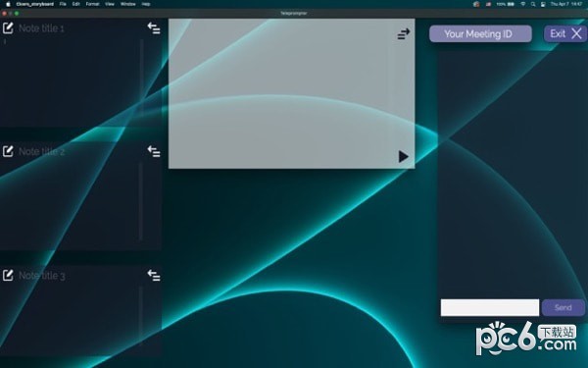This screenshot has width=588, height=368.
Task: Click the Send button in chat
Action: tap(563, 307)
